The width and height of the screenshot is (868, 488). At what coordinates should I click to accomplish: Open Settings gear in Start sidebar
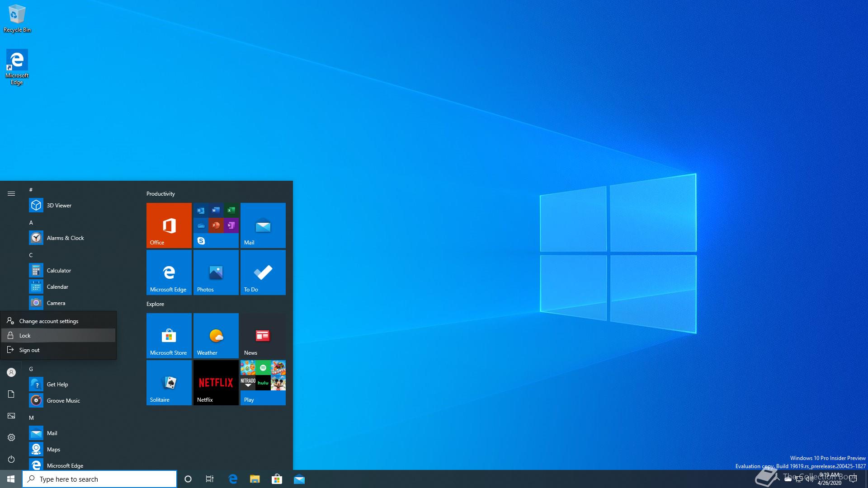click(x=11, y=437)
